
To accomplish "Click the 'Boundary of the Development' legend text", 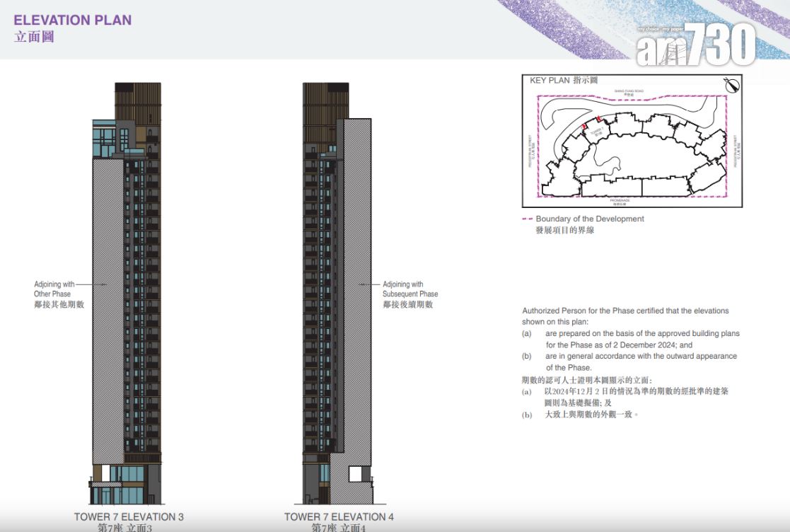I will (590, 219).
